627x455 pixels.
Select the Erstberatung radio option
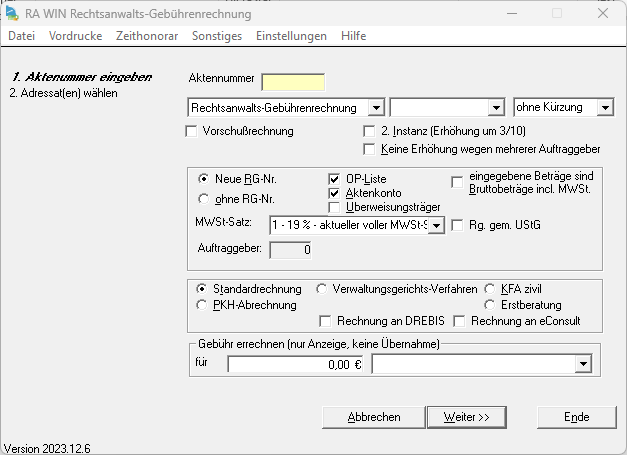pyautogui.click(x=490, y=305)
